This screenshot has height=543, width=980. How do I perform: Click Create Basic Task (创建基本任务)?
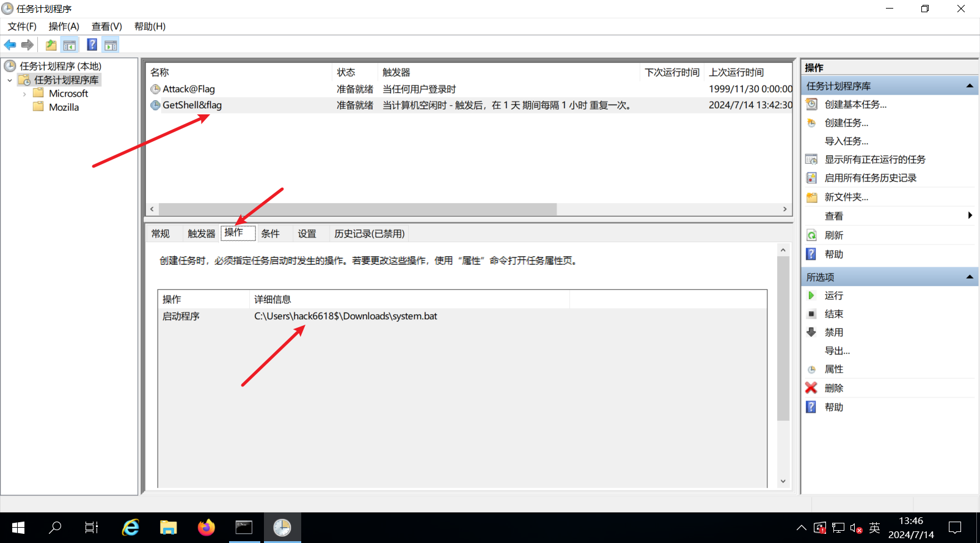pyautogui.click(x=855, y=105)
